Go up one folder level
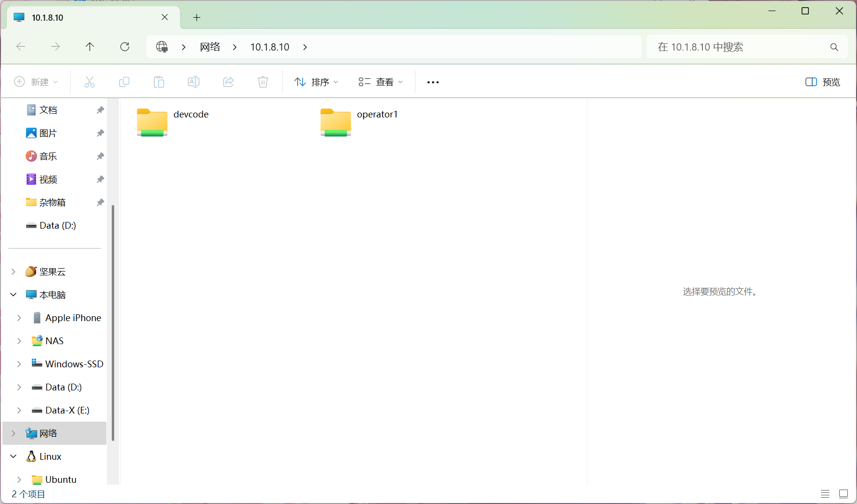857x504 pixels. [90, 47]
